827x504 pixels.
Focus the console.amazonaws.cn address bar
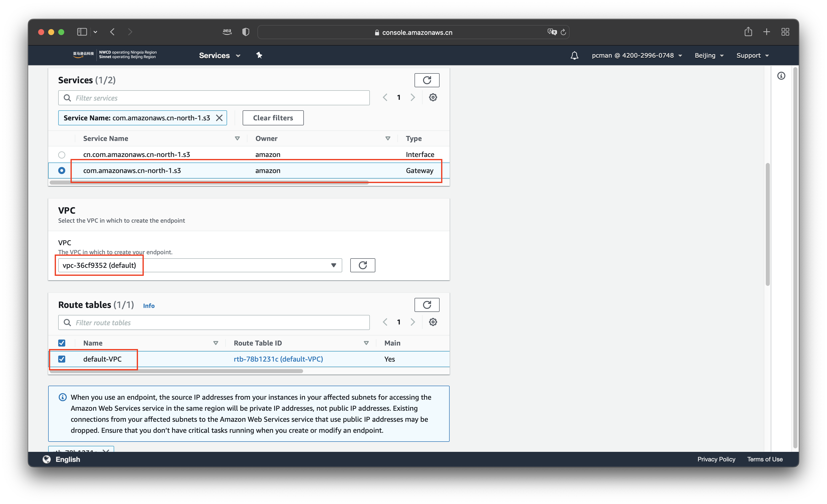pos(413,32)
